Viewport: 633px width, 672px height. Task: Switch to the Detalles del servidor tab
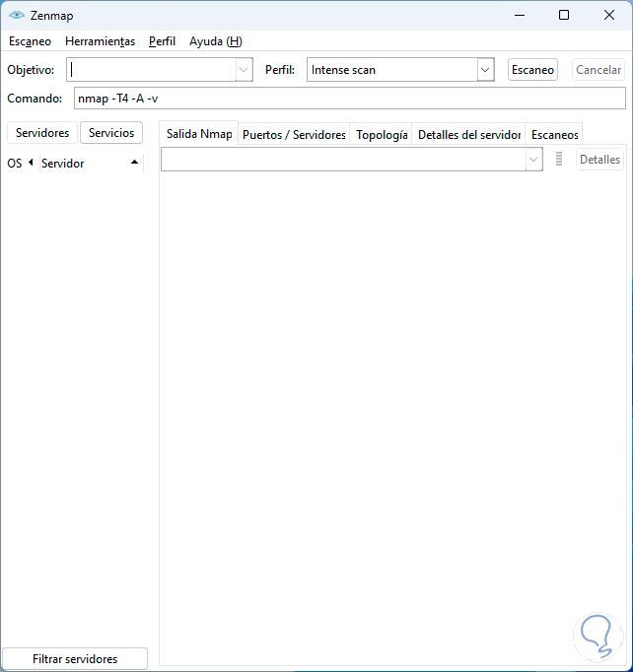tap(468, 135)
